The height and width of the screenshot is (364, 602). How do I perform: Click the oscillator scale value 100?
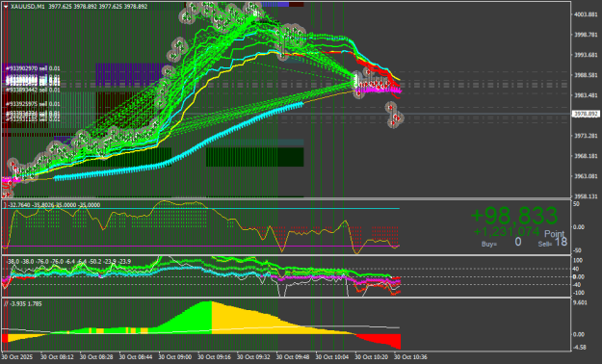[577, 260]
